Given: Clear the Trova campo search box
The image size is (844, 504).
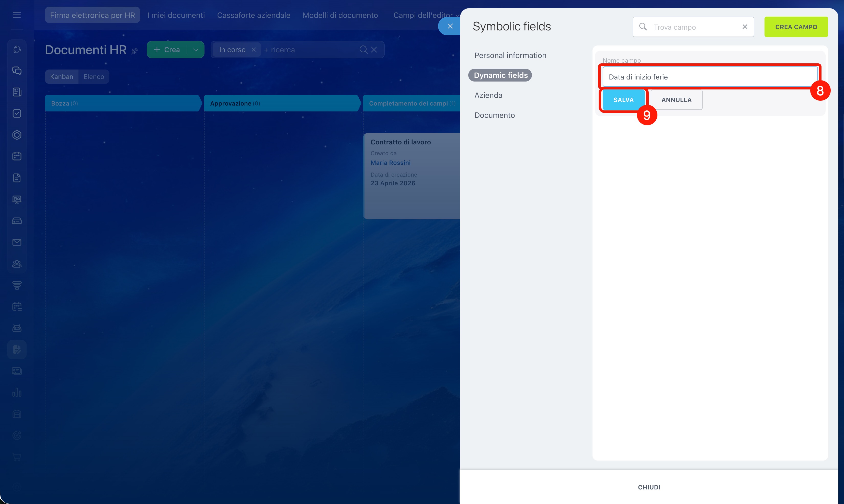Looking at the screenshot, I should click(x=745, y=27).
